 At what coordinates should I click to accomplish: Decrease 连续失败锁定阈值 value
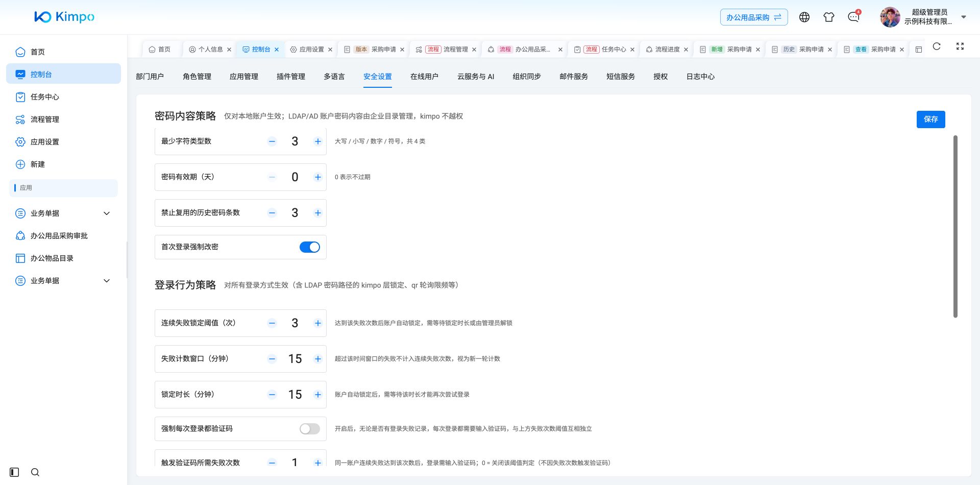(272, 323)
